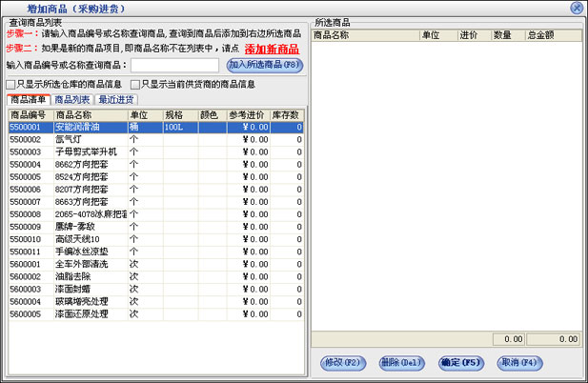
Task: Cancel with the 取消 (F4) button
Action: point(521,362)
